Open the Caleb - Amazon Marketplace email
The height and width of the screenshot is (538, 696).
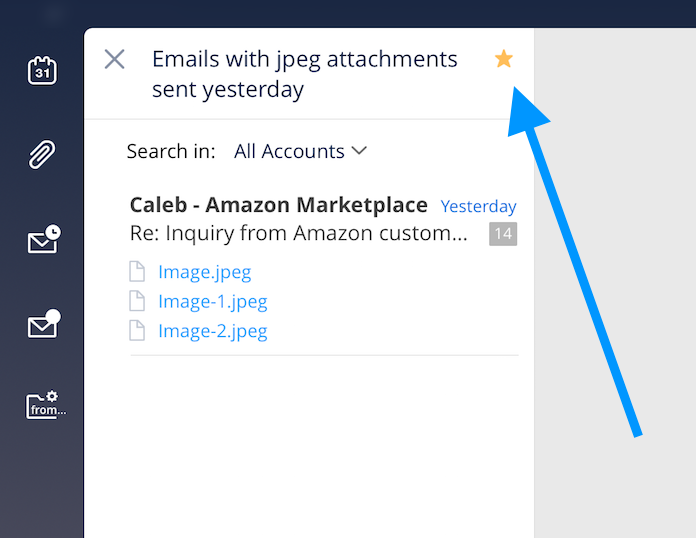278,206
